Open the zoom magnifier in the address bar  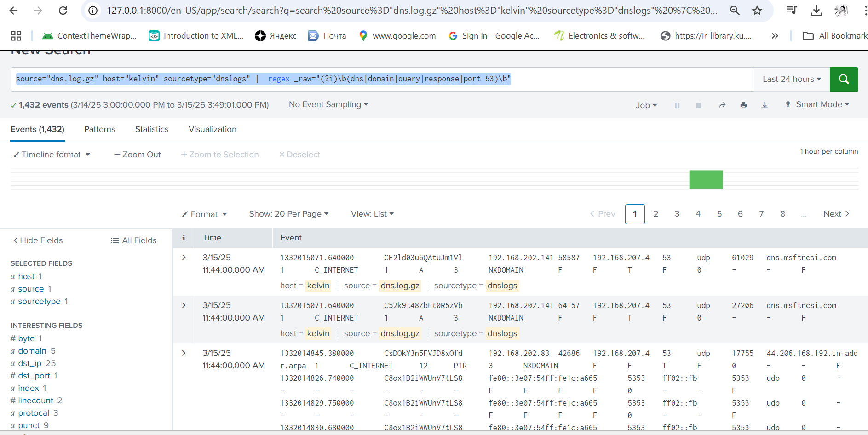coord(735,11)
